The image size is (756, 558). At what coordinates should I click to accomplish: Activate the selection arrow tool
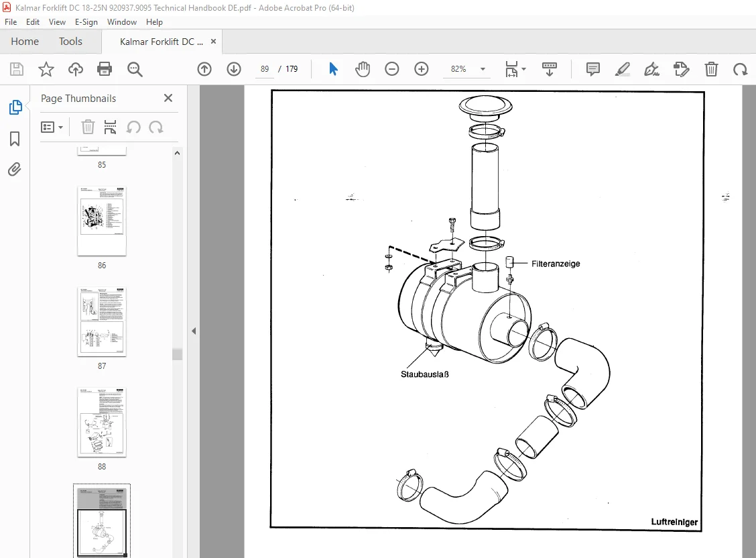point(333,69)
